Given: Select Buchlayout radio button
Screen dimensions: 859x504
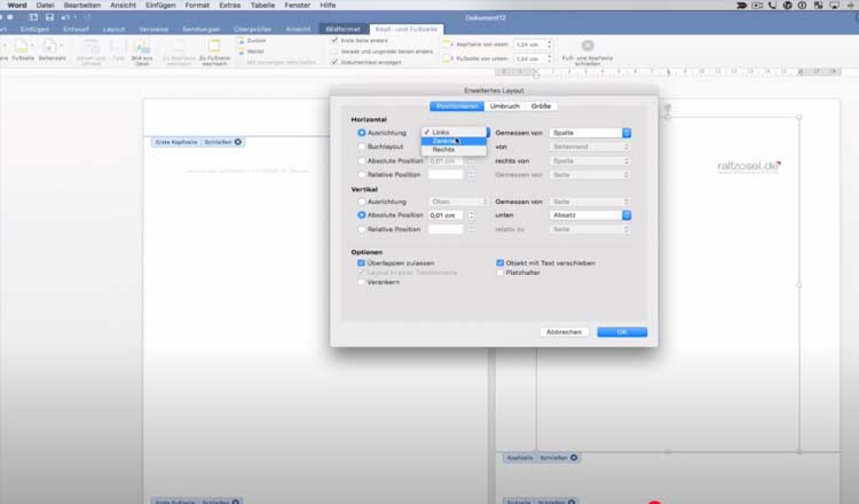Looking at the screenshot, I should pyautogui.click(x=361, y=147).
